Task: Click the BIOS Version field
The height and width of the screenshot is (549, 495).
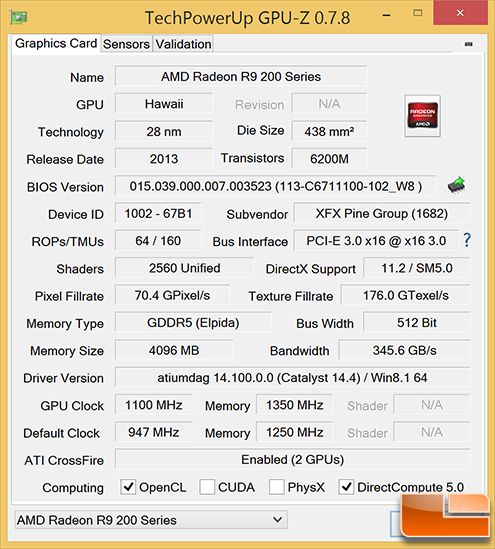Action: click(276, 186)
